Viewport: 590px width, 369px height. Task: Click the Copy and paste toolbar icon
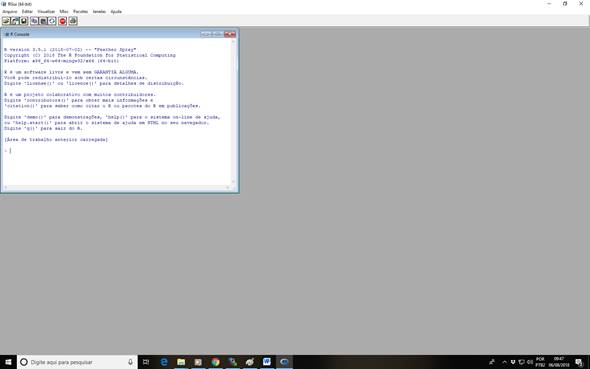click(52, 21)
